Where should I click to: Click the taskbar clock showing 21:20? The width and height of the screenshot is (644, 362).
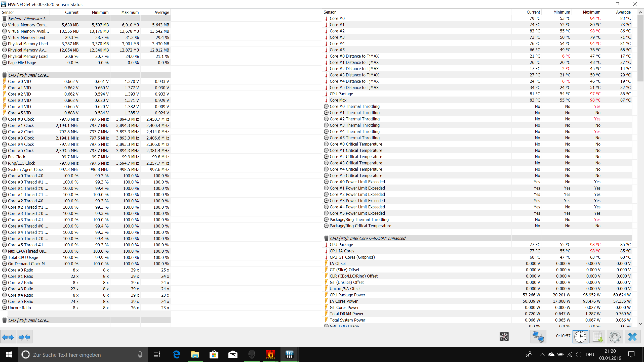click(610, 354)
